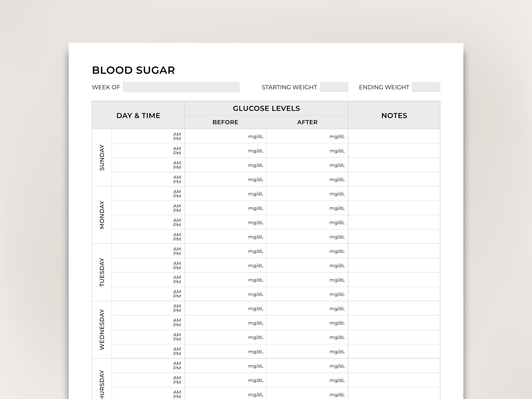The width and height of the screenshot is (532, 399).
Task: Click the Notes column header
Action: pyautogui.click(x=394, y=115)
